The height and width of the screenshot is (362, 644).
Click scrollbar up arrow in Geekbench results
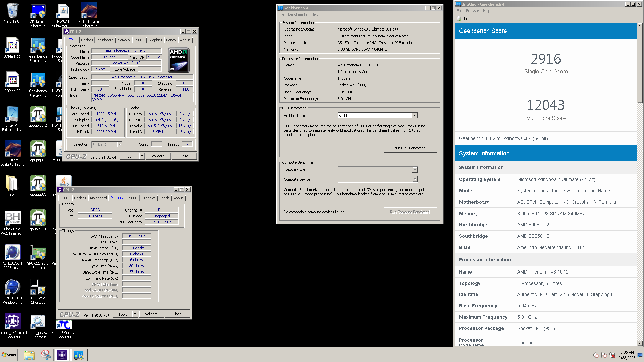(x=640, y=26)
